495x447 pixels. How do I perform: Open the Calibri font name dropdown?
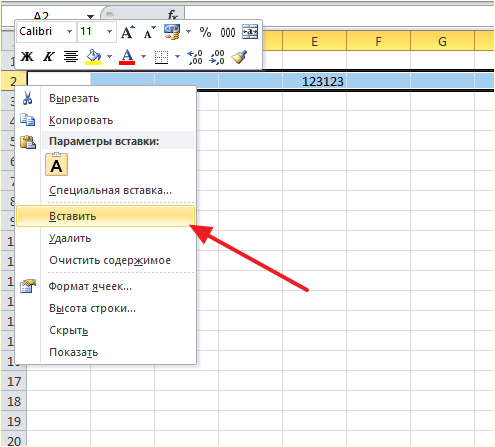pyautogui.click(x=69, y=32)
